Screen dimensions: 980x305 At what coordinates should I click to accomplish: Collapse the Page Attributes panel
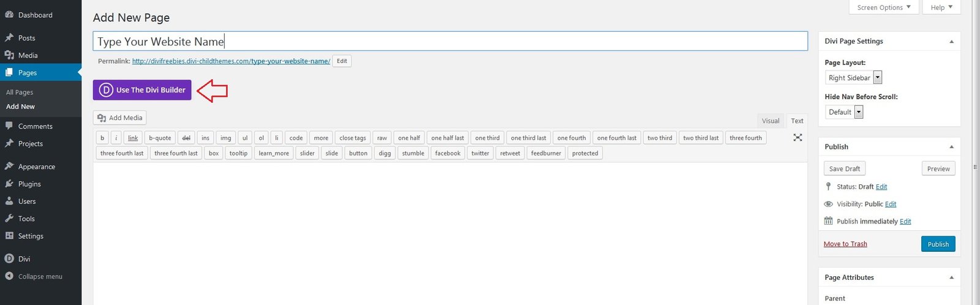point(951,277)
